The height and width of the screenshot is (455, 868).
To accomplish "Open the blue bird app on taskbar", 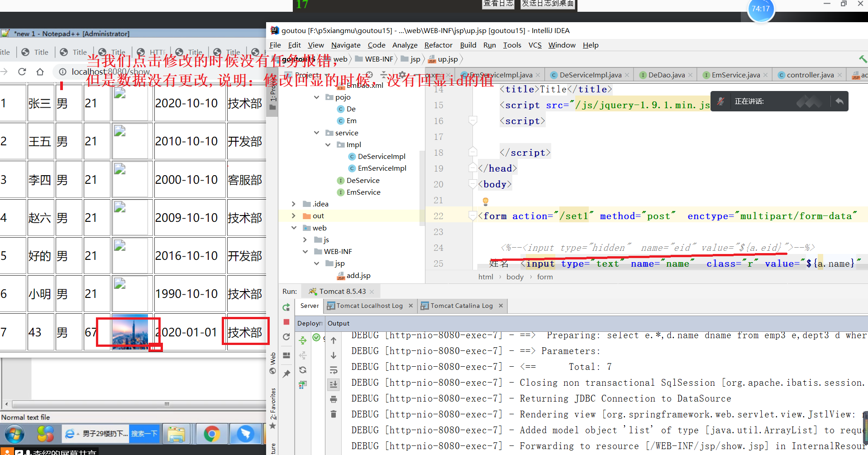I will (245, 434).
